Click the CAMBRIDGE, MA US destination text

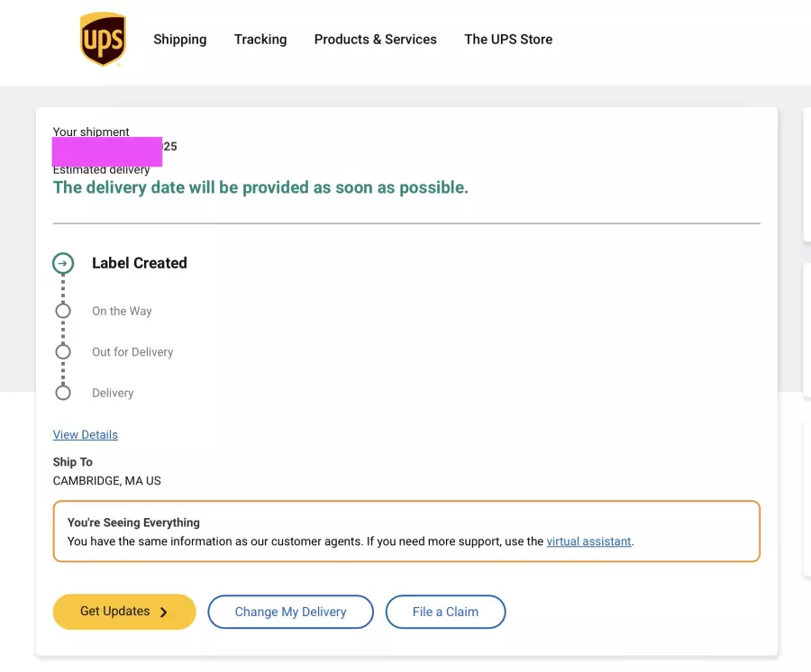click(107, 481)
